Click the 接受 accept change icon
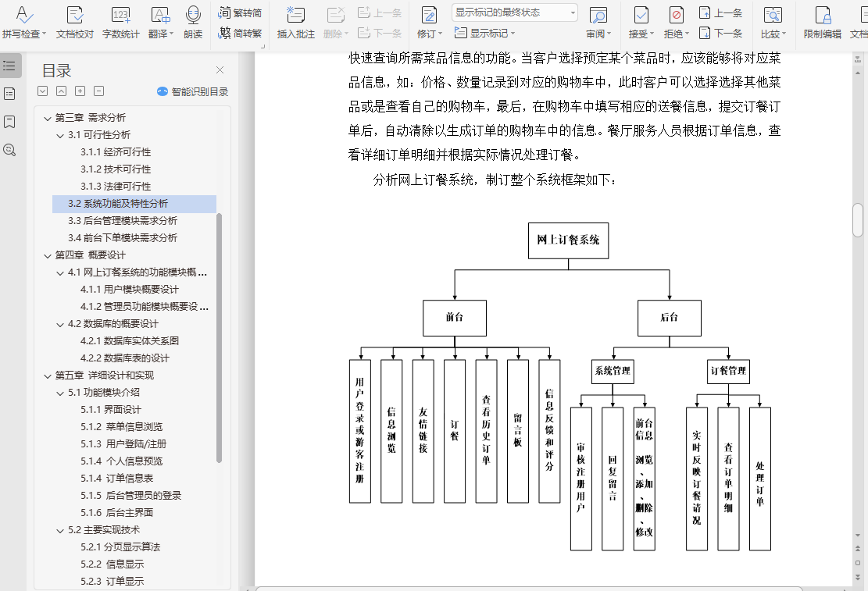The width and height of the screenshot is (868, 591). [x=641, y=16]
